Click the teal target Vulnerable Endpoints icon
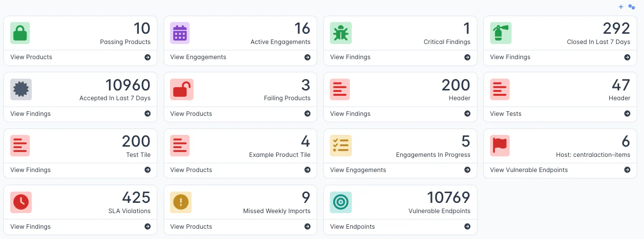This screenshot has height=239, width=644. (x=340, y=202)
